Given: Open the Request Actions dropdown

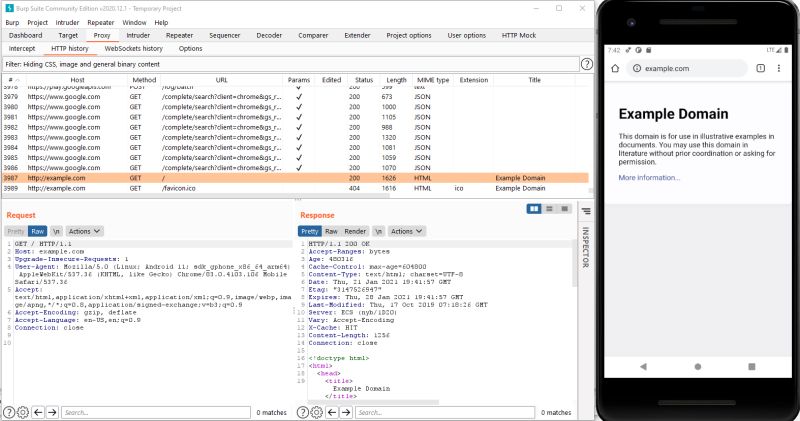Looking at the screenshot, I should coord(84,231).
